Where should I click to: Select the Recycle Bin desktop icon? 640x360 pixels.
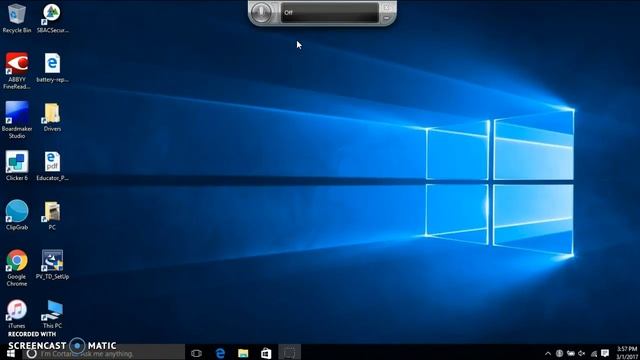click(17, 18)
